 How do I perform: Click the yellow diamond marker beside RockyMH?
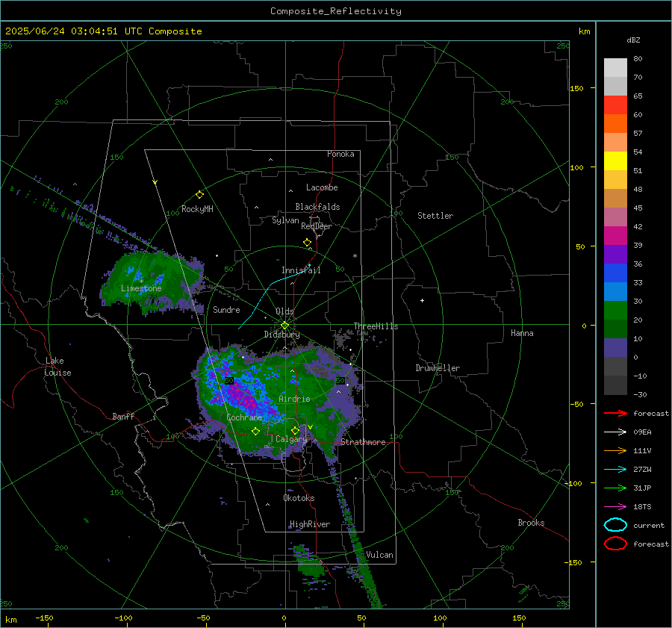point(199,195)
